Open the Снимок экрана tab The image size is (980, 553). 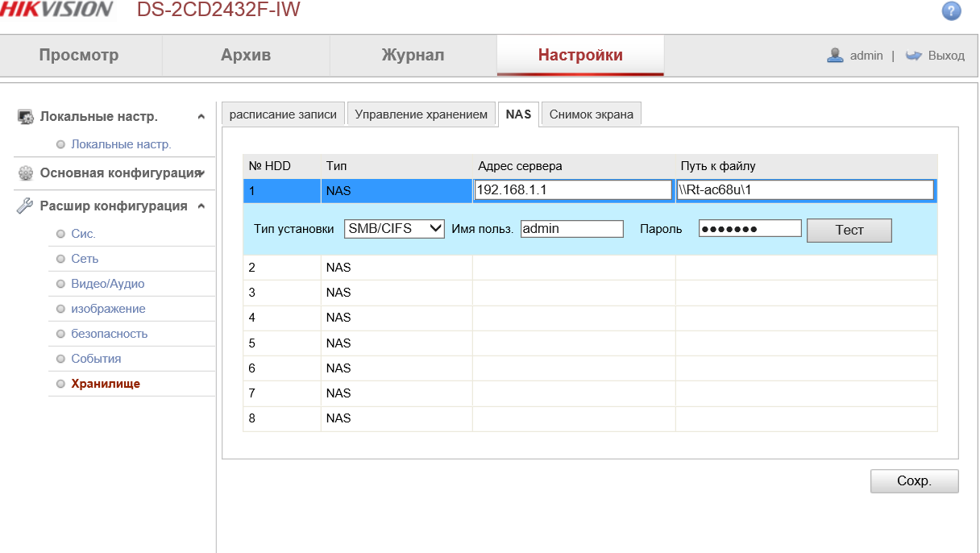pyautogui.click(x=591, y=114)
